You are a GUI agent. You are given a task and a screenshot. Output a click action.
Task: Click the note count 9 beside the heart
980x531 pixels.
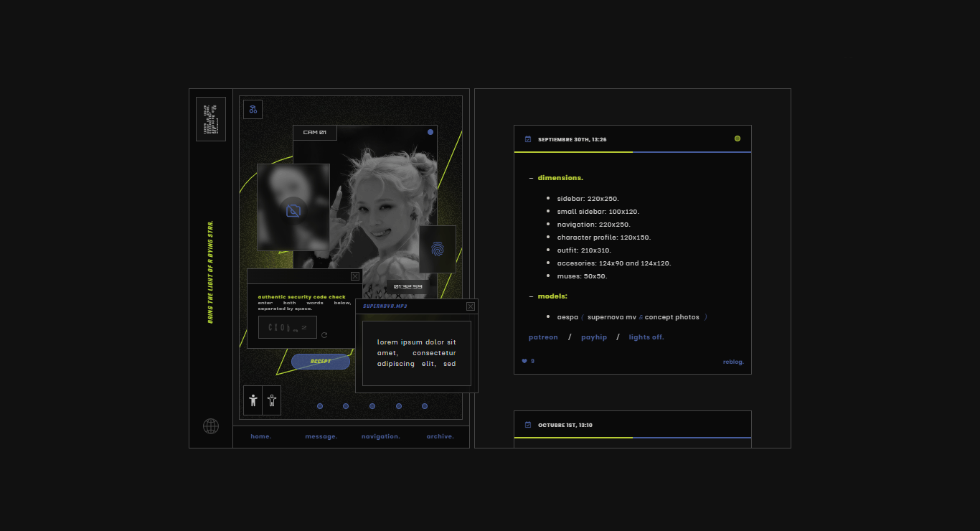tap(532, 361)
